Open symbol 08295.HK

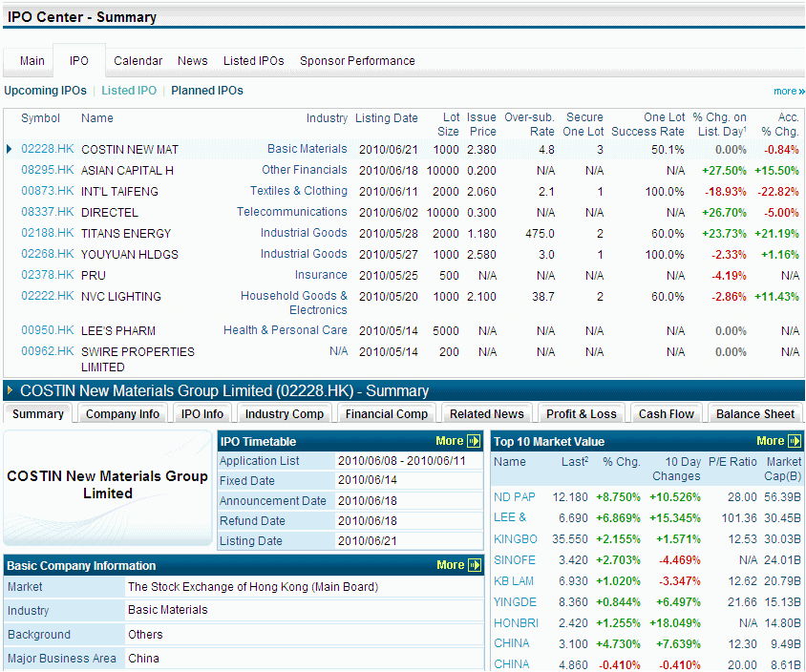pyautogui.click(x=48, y=170)
